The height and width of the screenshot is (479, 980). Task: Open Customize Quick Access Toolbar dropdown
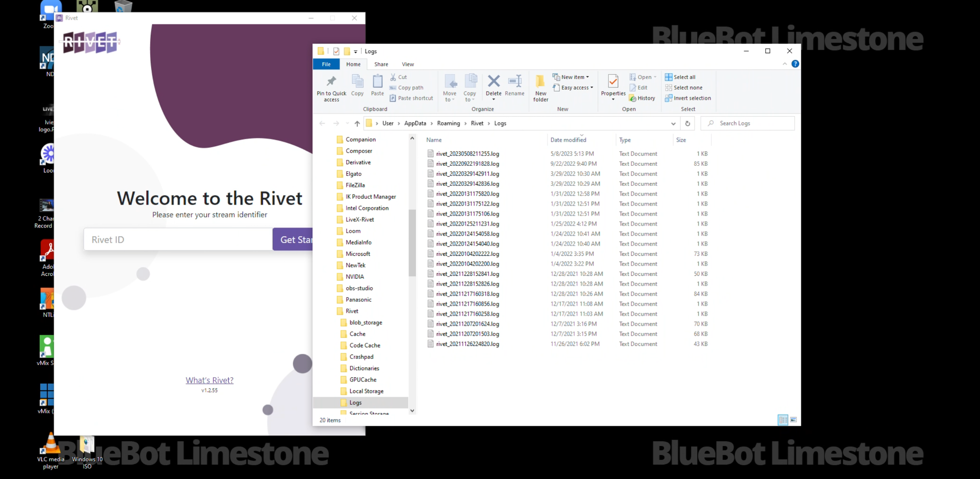click(356, 52)
